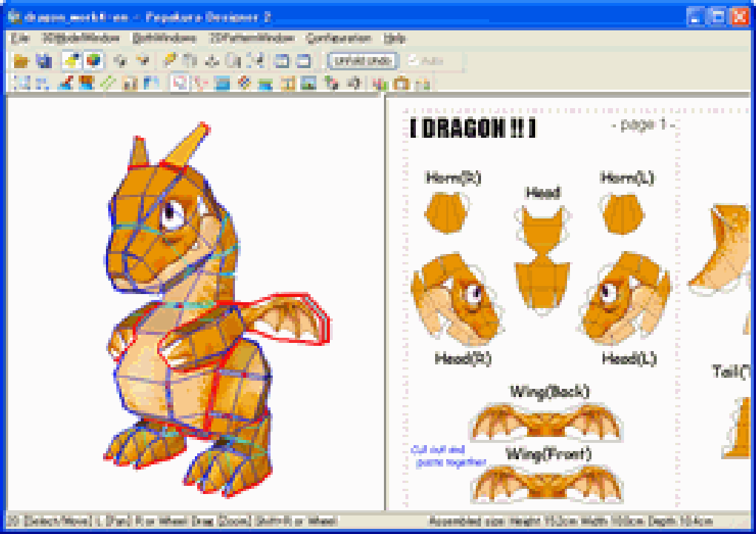This screenshot has height=534, width=756.
Task: Click the brown bag icon near the toolbar end
Action: (x=401, y=84)
